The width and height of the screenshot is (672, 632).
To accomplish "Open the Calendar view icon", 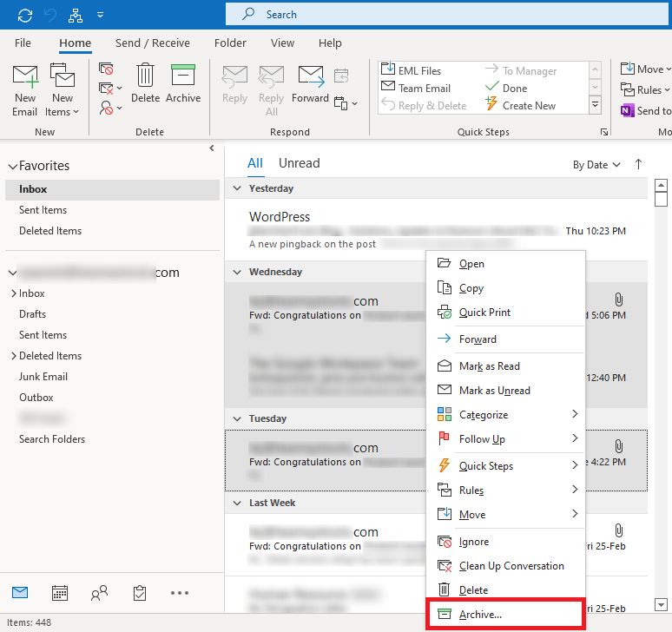I will 60,593.
